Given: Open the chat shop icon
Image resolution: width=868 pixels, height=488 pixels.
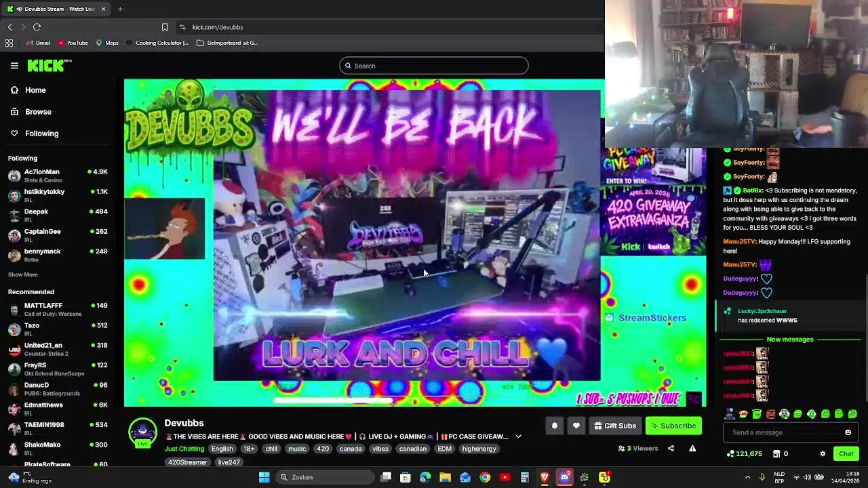Looking at the screenshot, I should click(781, 453).
